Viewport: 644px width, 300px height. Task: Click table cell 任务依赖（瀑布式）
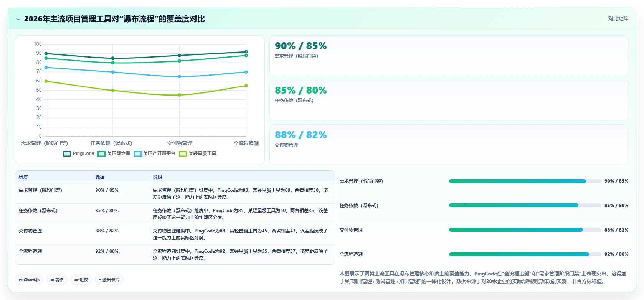[38, 211]
